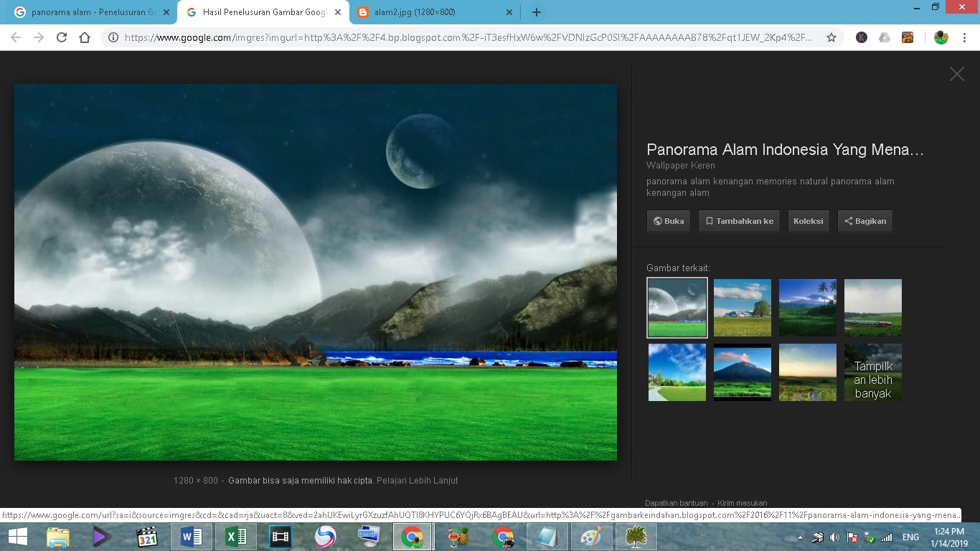980x551 pixels.
Task: Switch to the 'panorama alam - Penelusuran' tab
Action: pos(92,12)
